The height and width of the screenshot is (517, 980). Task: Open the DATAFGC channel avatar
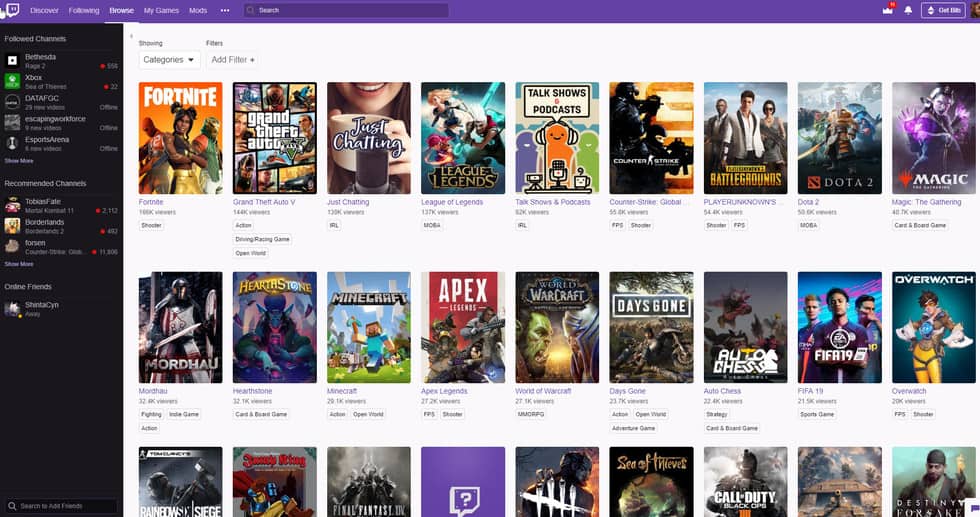pyautogui.click(x=12, y=102)
